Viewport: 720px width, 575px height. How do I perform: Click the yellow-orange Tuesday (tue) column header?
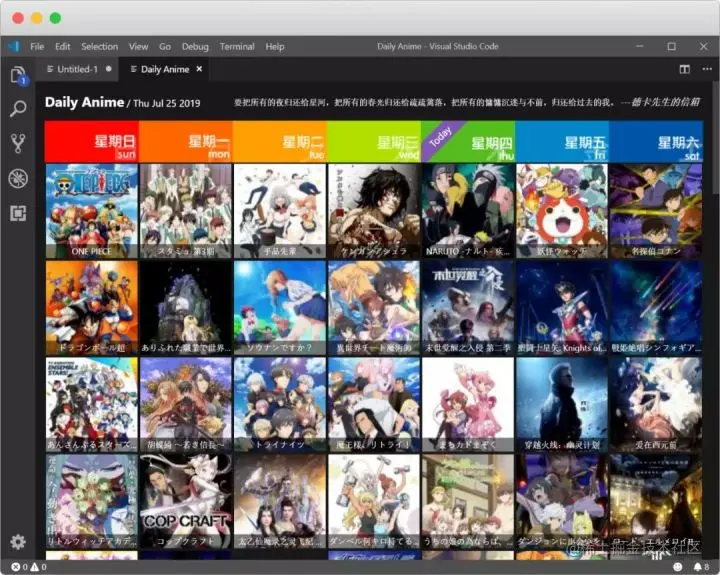point(280,141)
